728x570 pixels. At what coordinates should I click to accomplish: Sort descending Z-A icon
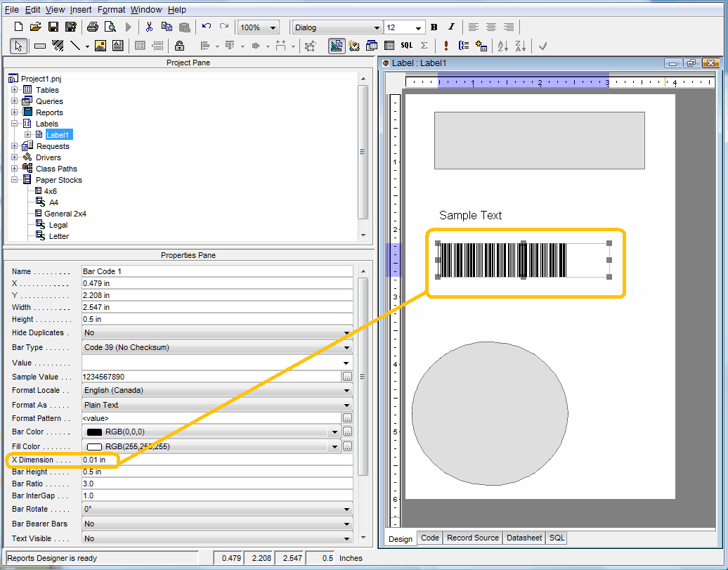tap(521, 46)
